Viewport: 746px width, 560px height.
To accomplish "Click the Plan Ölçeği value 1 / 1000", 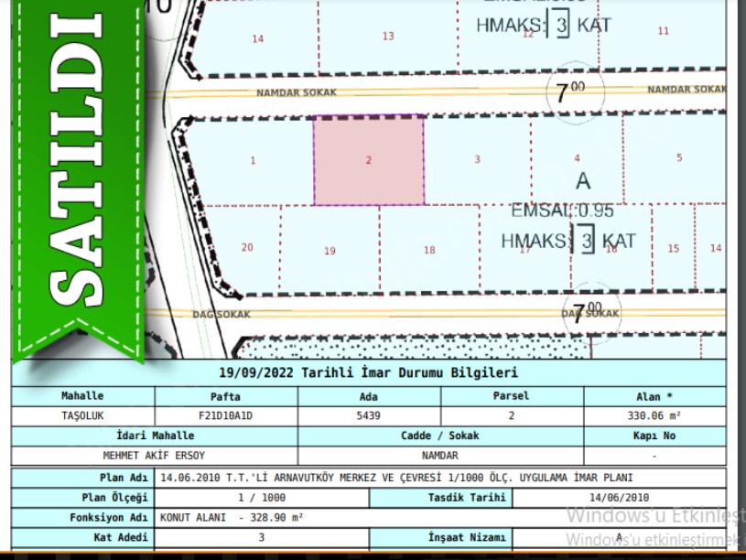I will click(263, 498).
